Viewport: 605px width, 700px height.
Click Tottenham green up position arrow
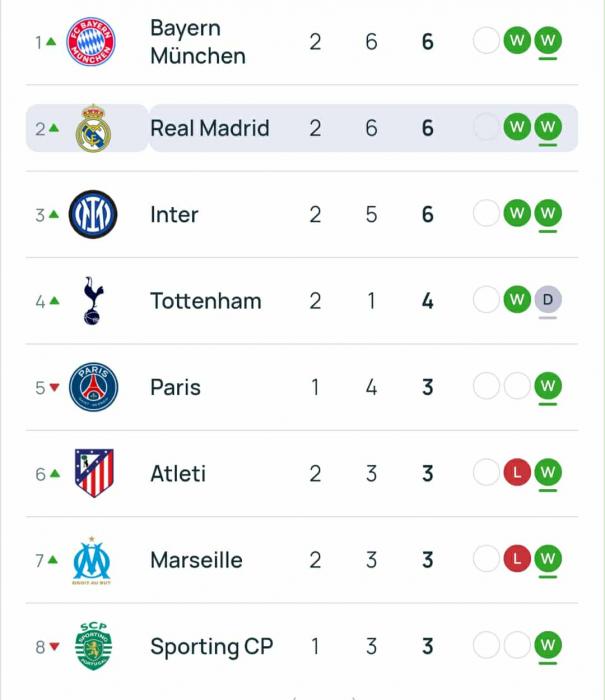[54, 301]
